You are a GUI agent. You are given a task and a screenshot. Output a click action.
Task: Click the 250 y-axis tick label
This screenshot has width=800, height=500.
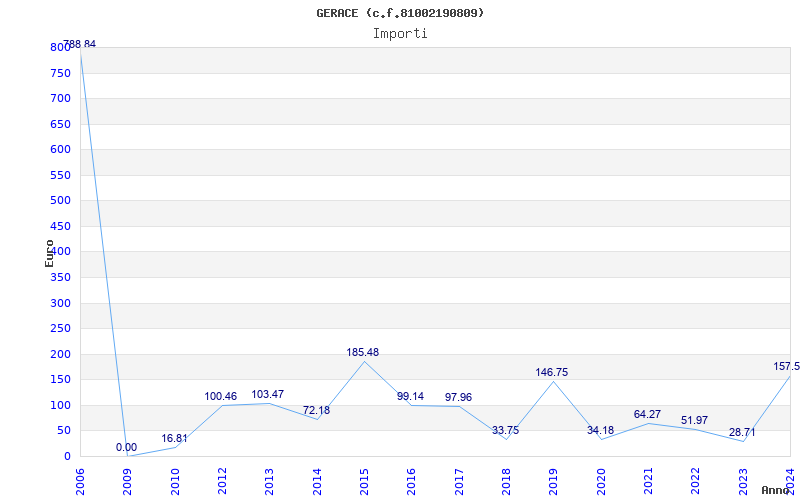click(x=60, y=329)
